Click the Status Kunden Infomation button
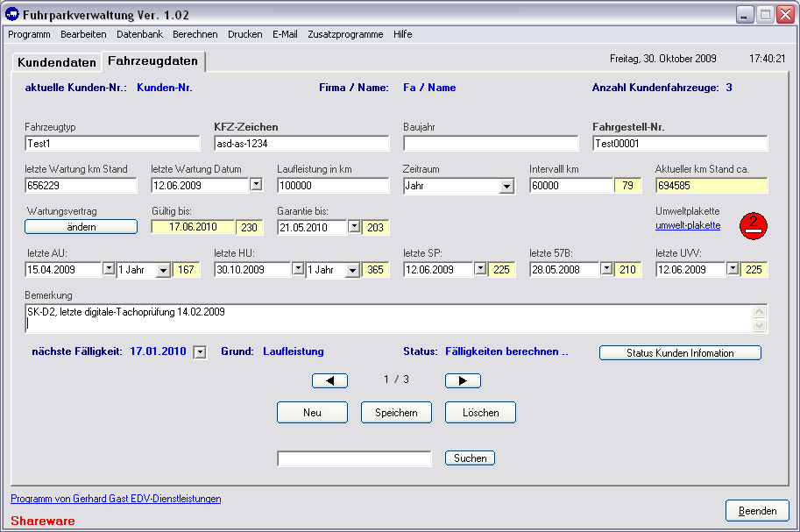This screenshot has height=532, width=800. 680,353
